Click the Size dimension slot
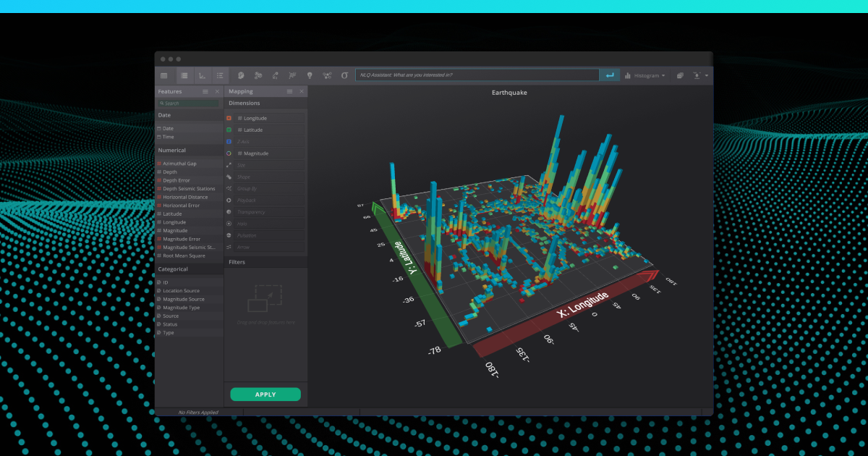Viewport: 868px width, 456px height. coord(269,165)
